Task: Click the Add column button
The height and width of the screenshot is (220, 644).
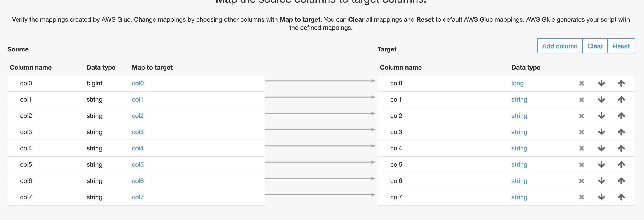Action: (x=559, y=46)
